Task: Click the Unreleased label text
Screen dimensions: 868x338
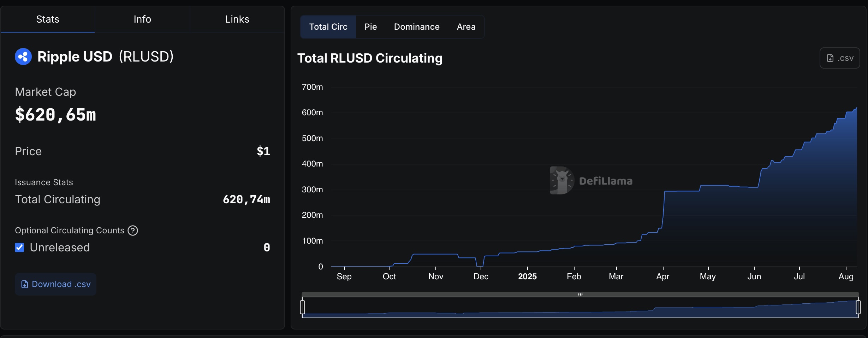Action: pyautogui.click(x=60, y=247)
